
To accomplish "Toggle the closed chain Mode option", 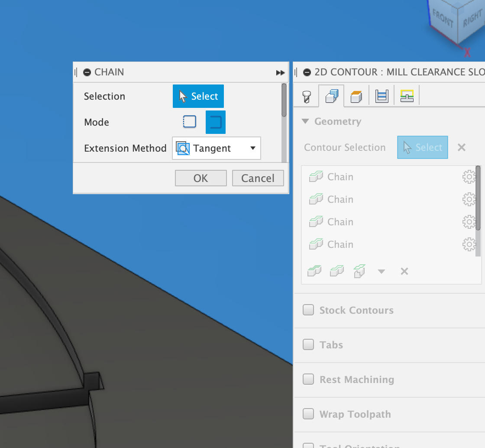I will 215,122.
